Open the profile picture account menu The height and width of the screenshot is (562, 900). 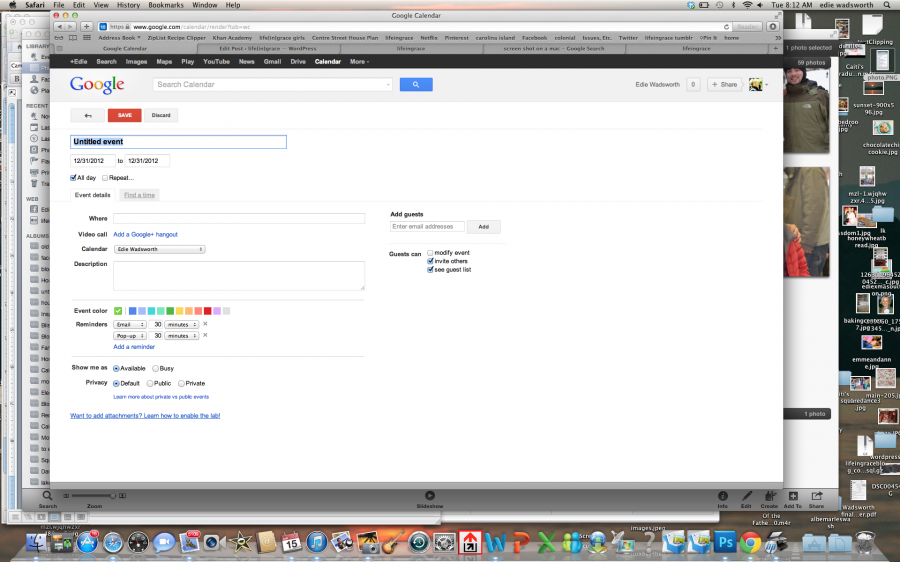(x=758, y=84)
